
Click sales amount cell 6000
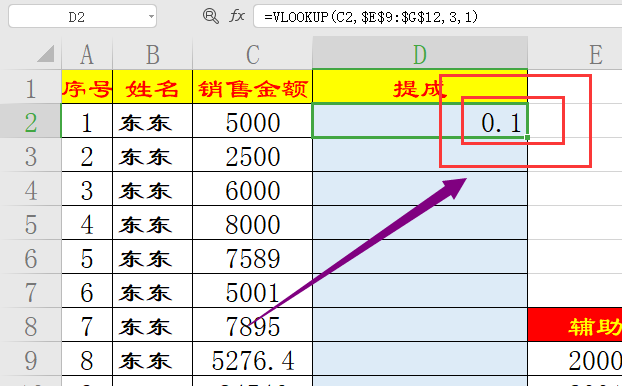tap(253, 189)
